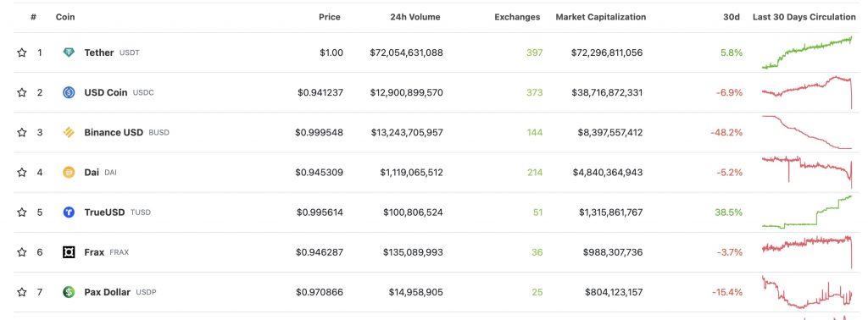The width and height of the screenshot is (868, 320).
Task: Click the Binance USD logo icon
Action: tap(69, 132)
